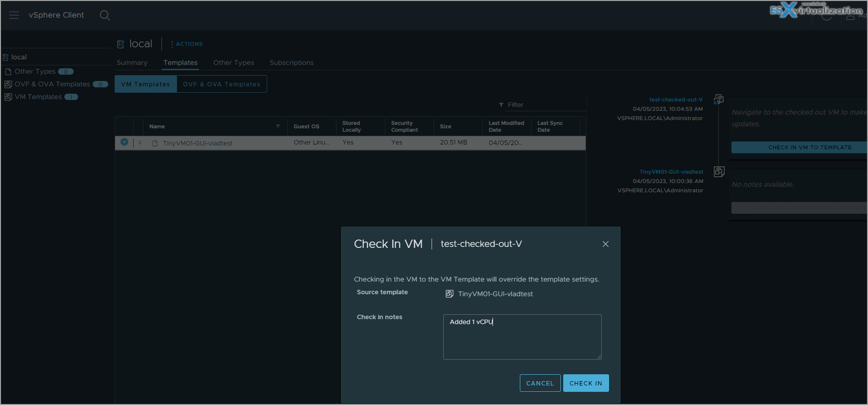Click the template file icon in TinyVM01 row
Image resolution: width=868 pixels, height=405 pixels.
[x=155, y=143]
